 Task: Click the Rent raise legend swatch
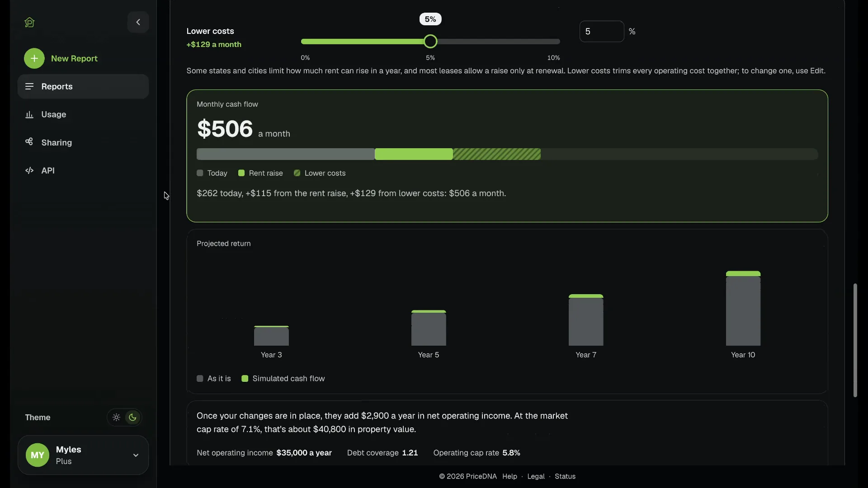(241, 173)
